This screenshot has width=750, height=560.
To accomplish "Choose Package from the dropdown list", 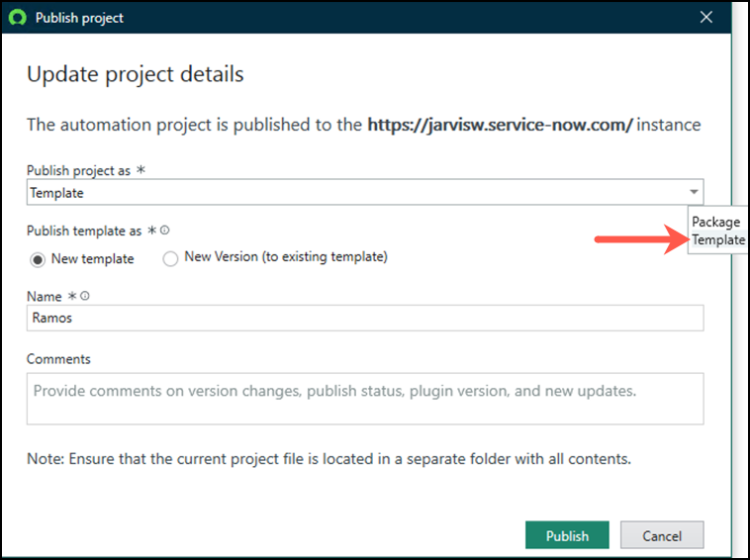I will pos(715,222).
